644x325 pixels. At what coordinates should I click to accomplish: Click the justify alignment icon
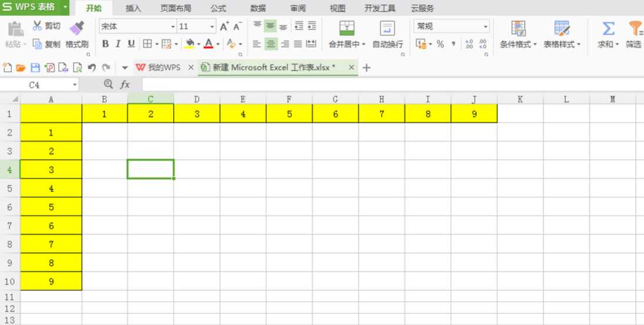298,43
